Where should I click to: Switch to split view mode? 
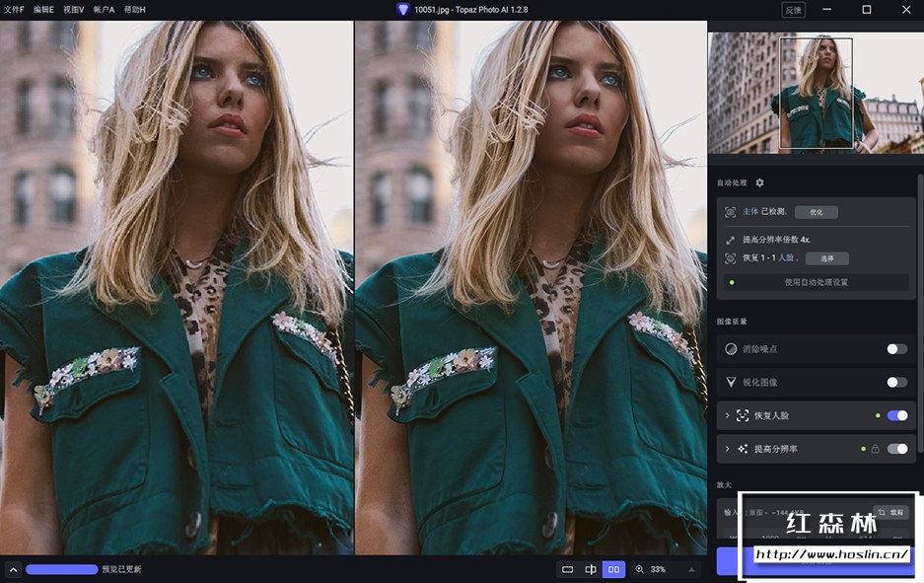pos(591,569)
